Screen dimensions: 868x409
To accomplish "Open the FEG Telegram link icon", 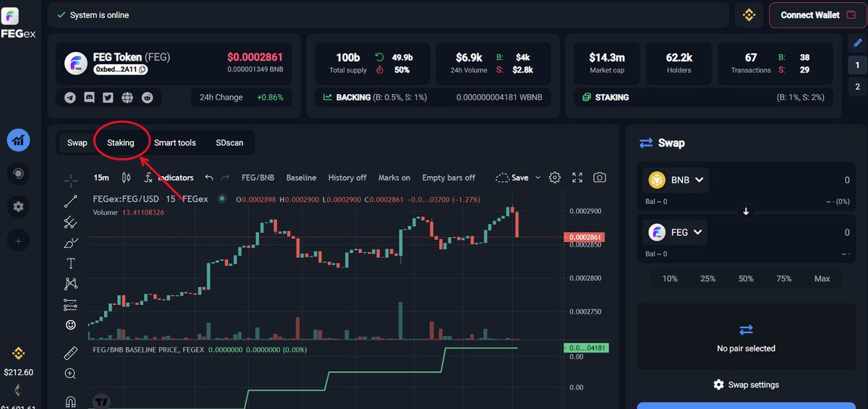I will (x=70, y=98).
